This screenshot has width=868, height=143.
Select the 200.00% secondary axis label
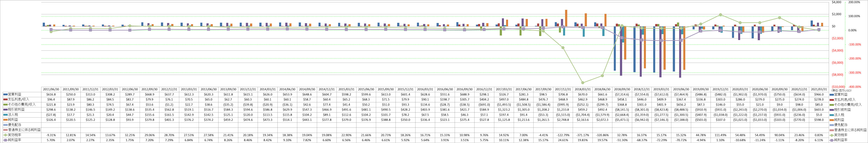pos(855,2)
